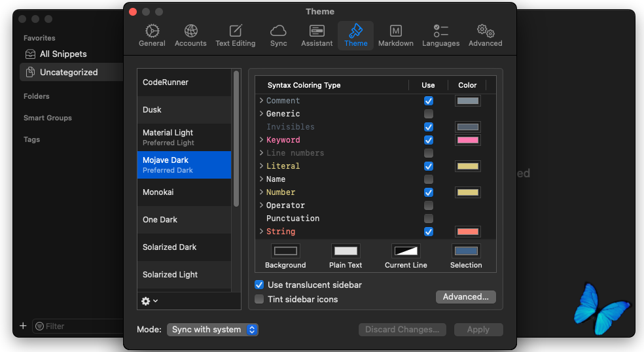644x352 pixels.
Task: Select the Theme paintbrush icon
Action: coord(355,31)
